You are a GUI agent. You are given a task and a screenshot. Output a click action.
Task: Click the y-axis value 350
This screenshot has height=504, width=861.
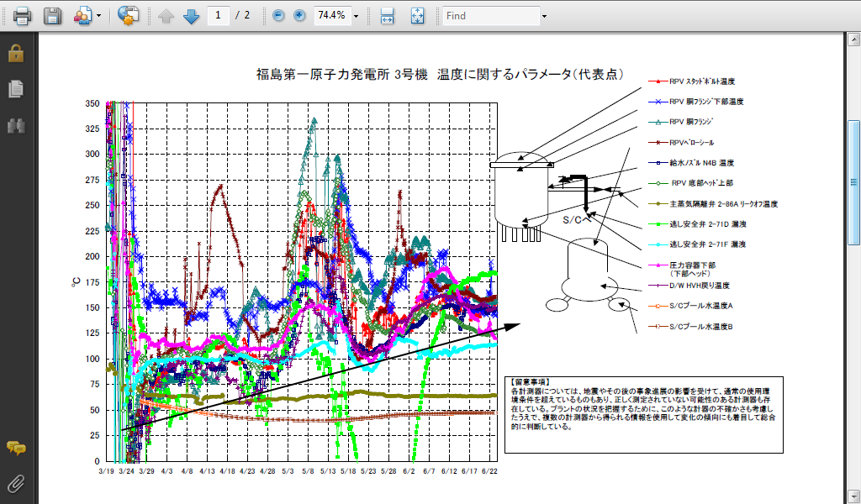coord(92,103)
